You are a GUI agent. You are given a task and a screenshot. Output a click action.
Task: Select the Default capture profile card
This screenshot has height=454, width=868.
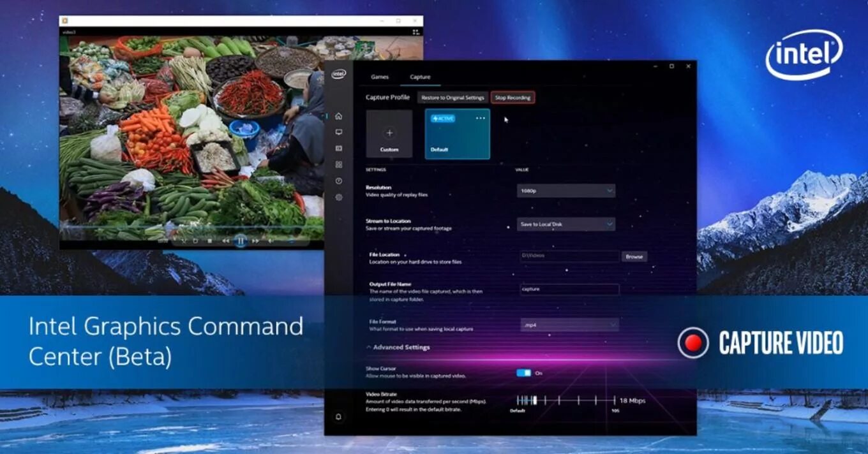[x=458, y=133]
